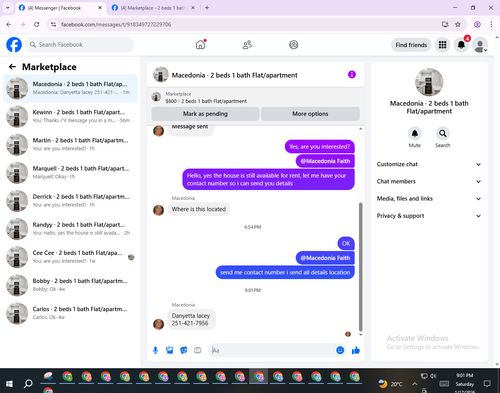Click the message input box
Screen dimensions: 500x393
pos(272,350)
